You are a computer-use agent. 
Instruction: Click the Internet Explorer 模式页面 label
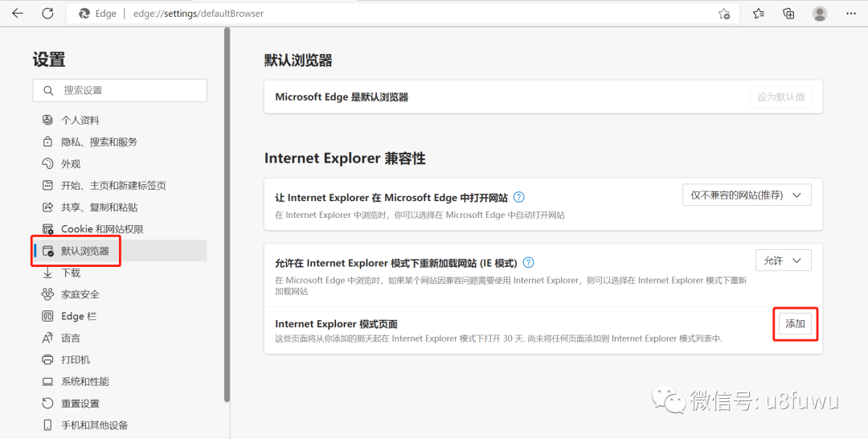click(x=336, y=324)
